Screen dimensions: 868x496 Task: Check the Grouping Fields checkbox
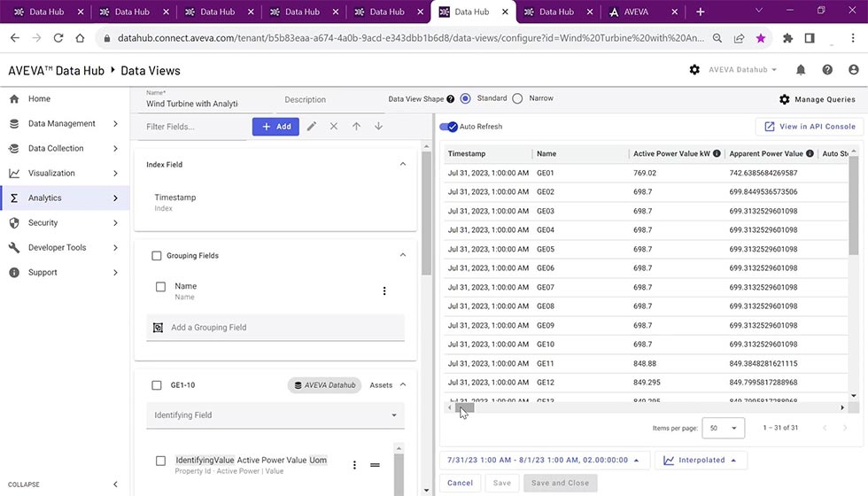tap(157, 256)
